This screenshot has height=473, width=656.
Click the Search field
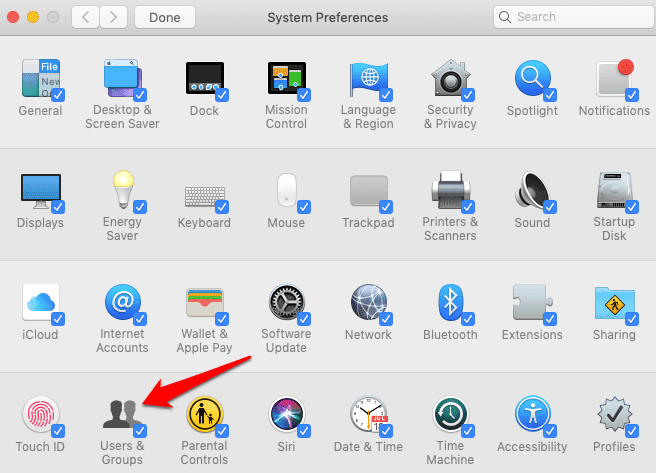pos(574,17)
